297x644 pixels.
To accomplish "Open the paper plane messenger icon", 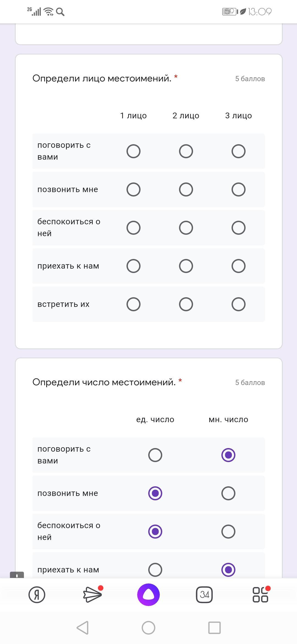I will coord(93,594).
